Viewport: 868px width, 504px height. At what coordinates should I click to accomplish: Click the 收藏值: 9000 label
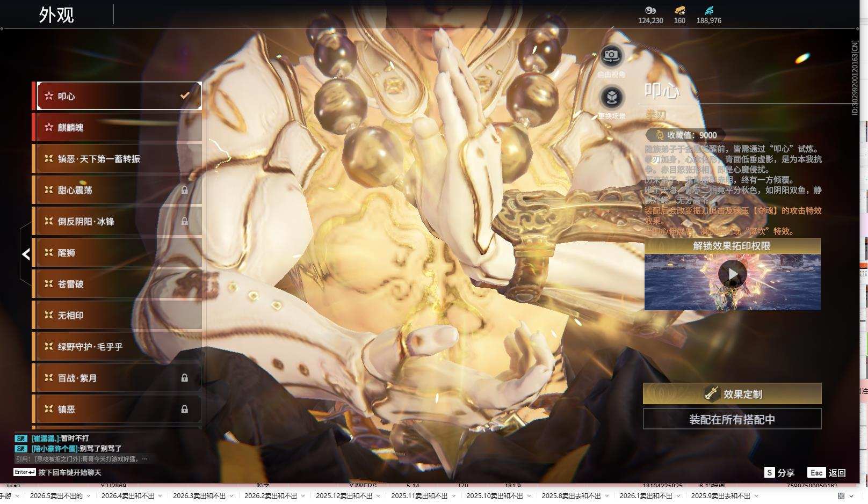[x=692, y=135]
